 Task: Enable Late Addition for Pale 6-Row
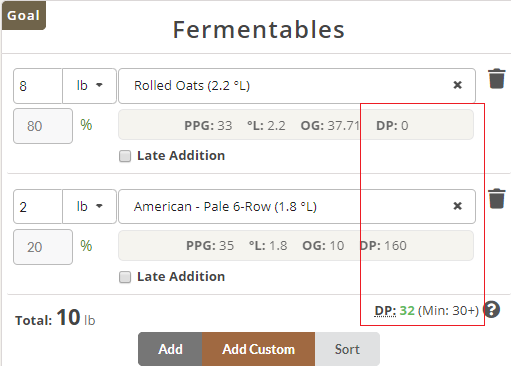click(x=125, y=277)
